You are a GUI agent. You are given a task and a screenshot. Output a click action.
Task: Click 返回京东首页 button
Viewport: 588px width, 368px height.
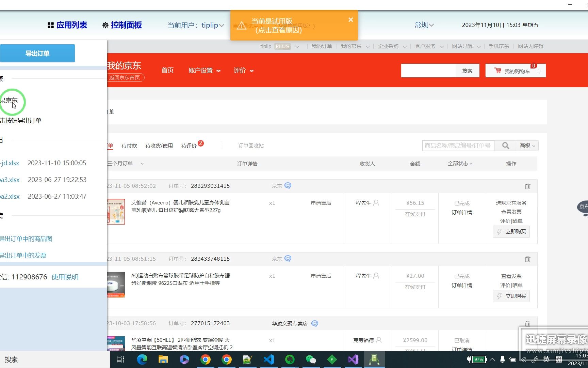point(125,77)
